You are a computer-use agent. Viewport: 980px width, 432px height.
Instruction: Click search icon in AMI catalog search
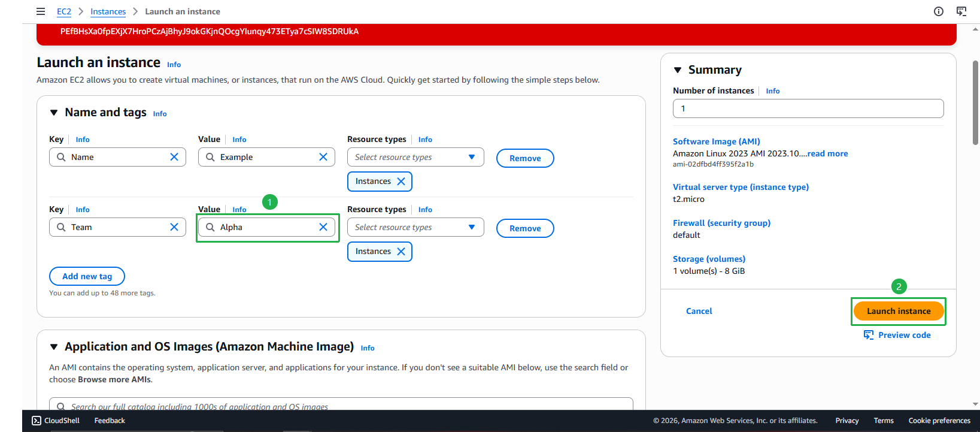point(60,407)
